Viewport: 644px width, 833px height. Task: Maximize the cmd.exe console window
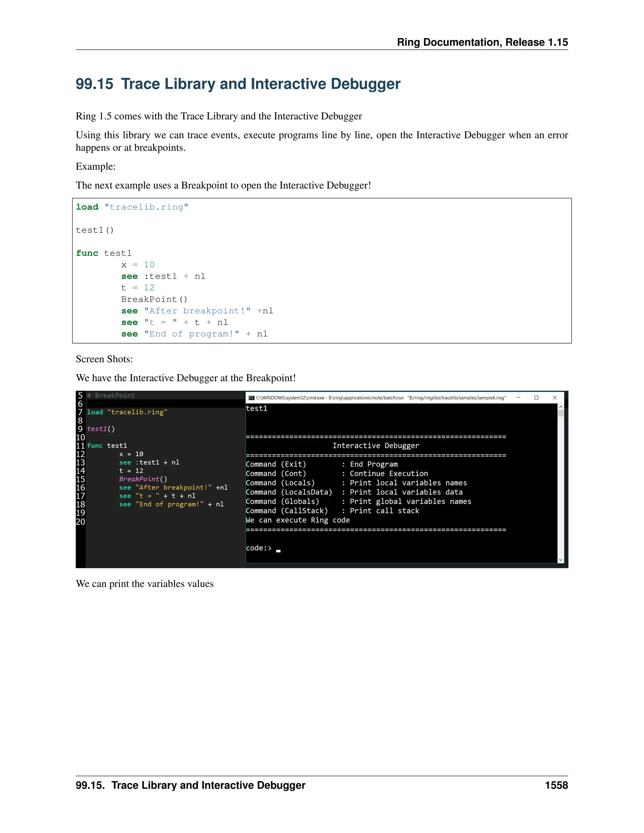tap(536, 397)
